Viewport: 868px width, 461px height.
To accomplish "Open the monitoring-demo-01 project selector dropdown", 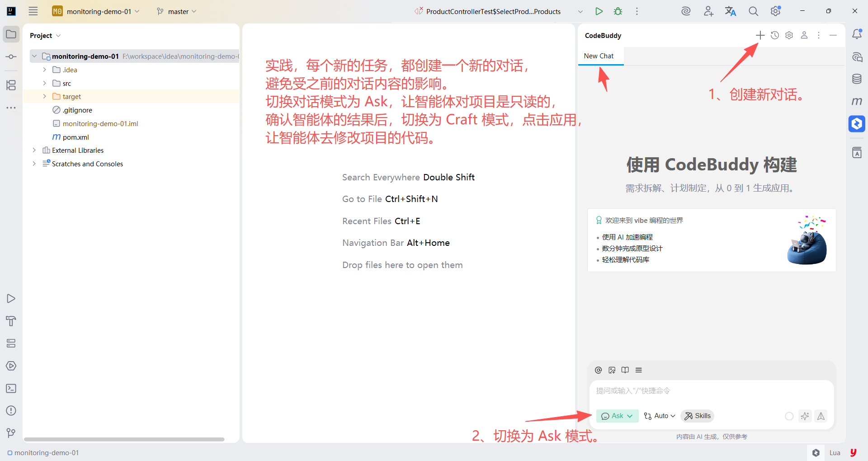I will click(96, 11).
